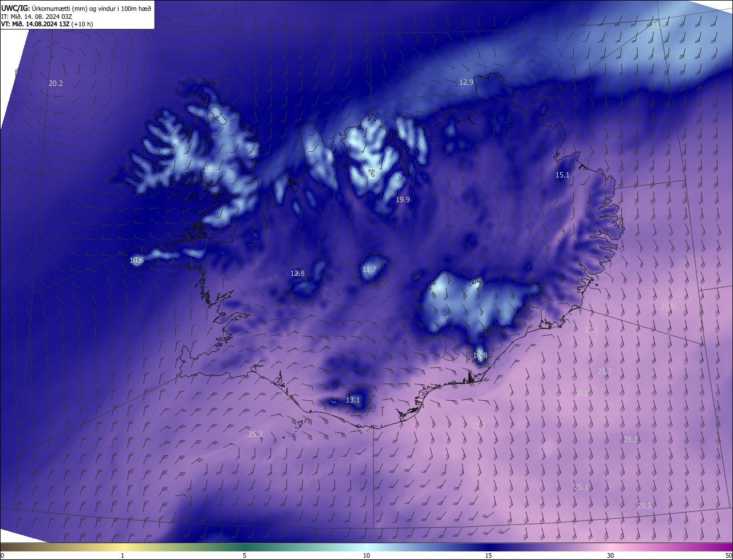This screenshot has width=733, height=560.
Task: Click the 25.2 value on the map
Action: tap(255, 435)
